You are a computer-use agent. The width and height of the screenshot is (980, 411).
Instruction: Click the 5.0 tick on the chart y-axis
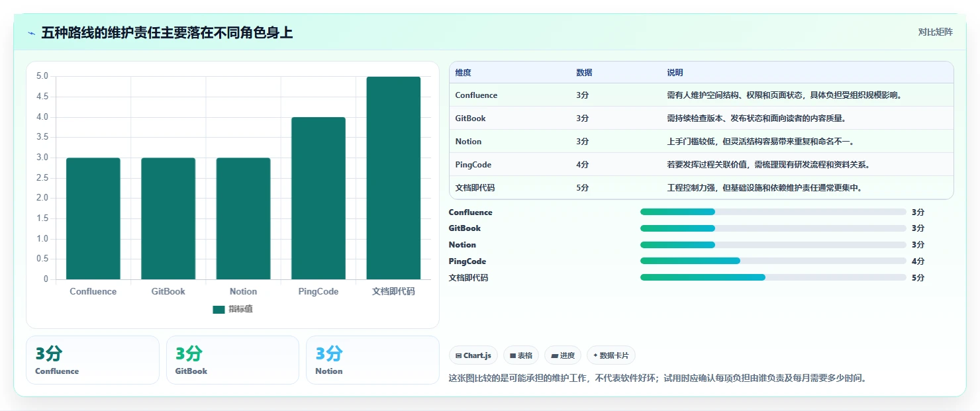pyautogui.click(x=42, y=76)
